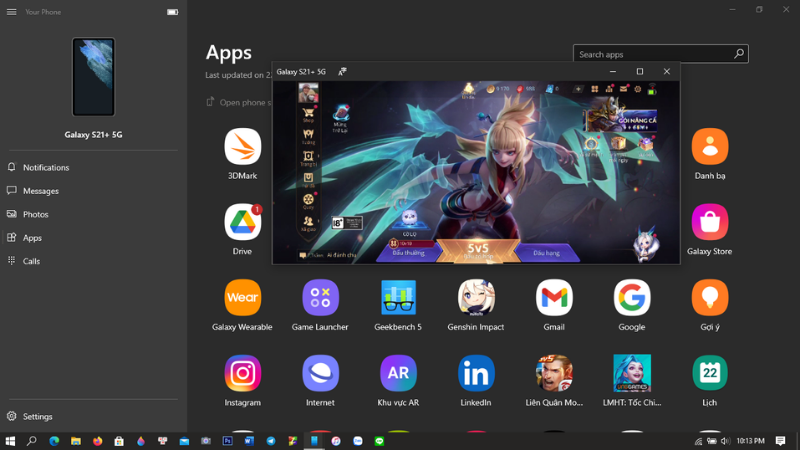Click the search magnifier icon
This screenshot has width=800, height=450.
pos(738,54)
